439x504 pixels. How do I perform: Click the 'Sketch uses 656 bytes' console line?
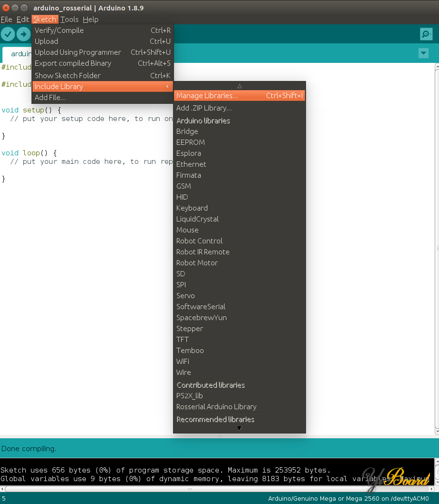(165, 470)
